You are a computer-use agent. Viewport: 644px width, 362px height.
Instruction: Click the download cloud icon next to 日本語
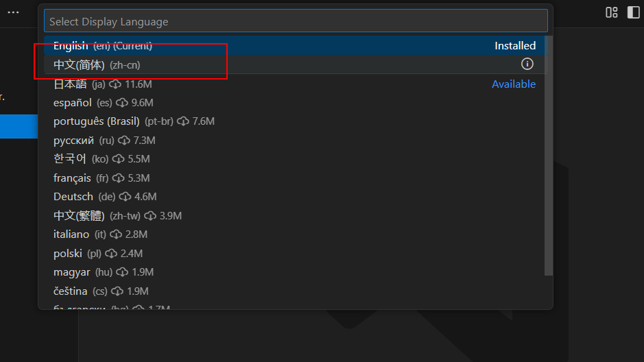[115, 84]
